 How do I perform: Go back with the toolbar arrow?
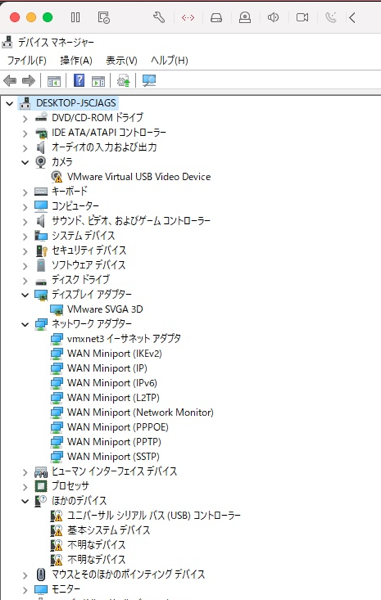pyautogui.click(x=10, y=81)
